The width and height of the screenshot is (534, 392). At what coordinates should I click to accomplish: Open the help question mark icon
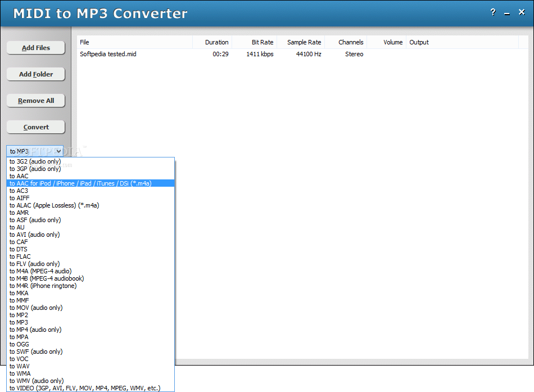click(x=493, y=12)
